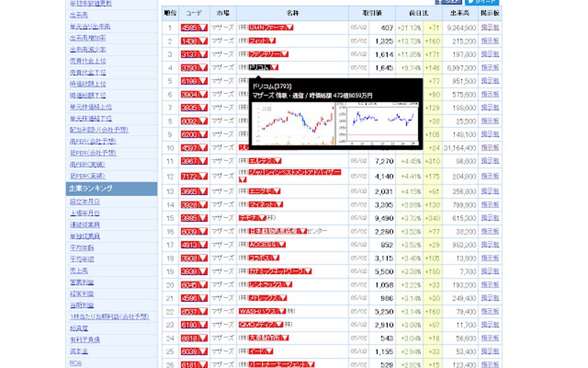Select 当期利益 company ranking link
Screen dimensions: 588x368
click(x=82, y=305)
